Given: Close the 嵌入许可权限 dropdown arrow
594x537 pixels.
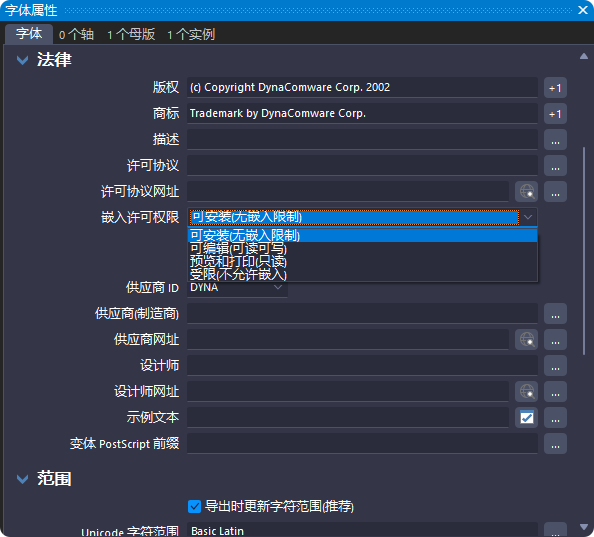Looking at the screenshot, I should click(528, 217).
